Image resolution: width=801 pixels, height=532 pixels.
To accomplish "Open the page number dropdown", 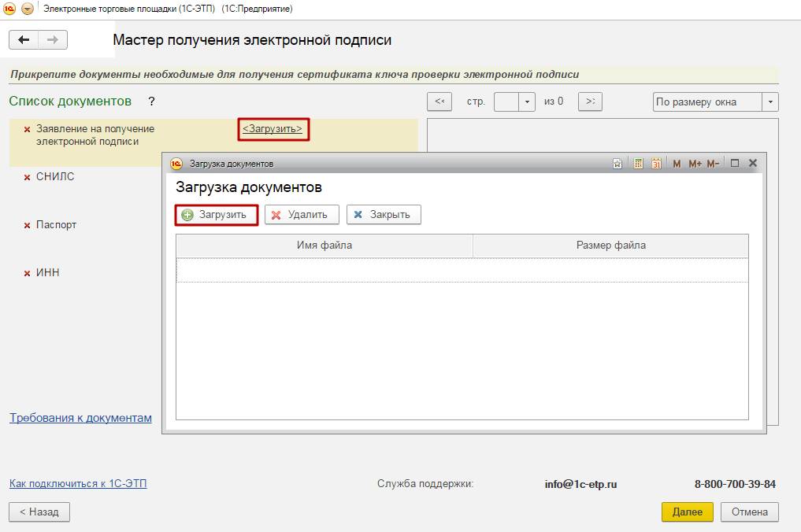I will (527, 102).
